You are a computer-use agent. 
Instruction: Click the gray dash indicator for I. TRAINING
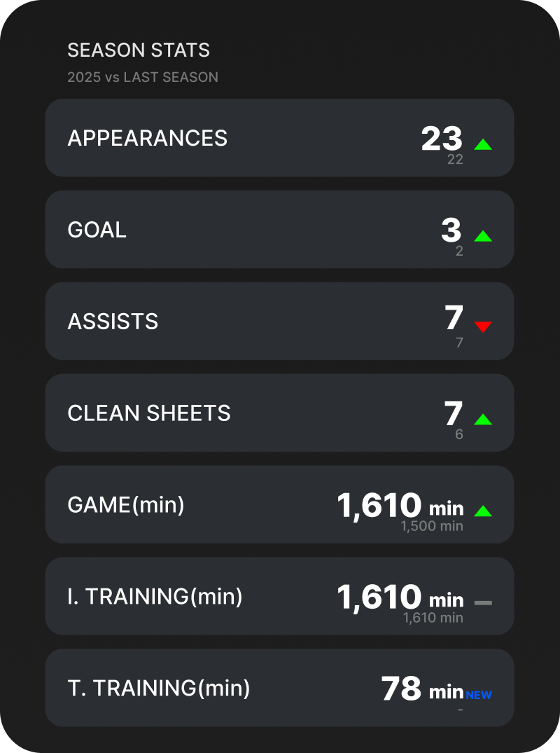point(483,602)
